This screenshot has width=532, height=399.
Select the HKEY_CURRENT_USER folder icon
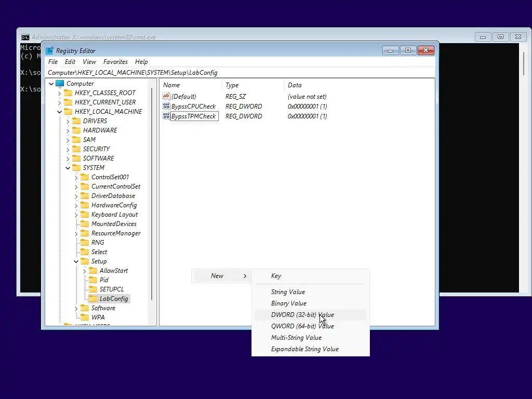(x=68, y=102)
